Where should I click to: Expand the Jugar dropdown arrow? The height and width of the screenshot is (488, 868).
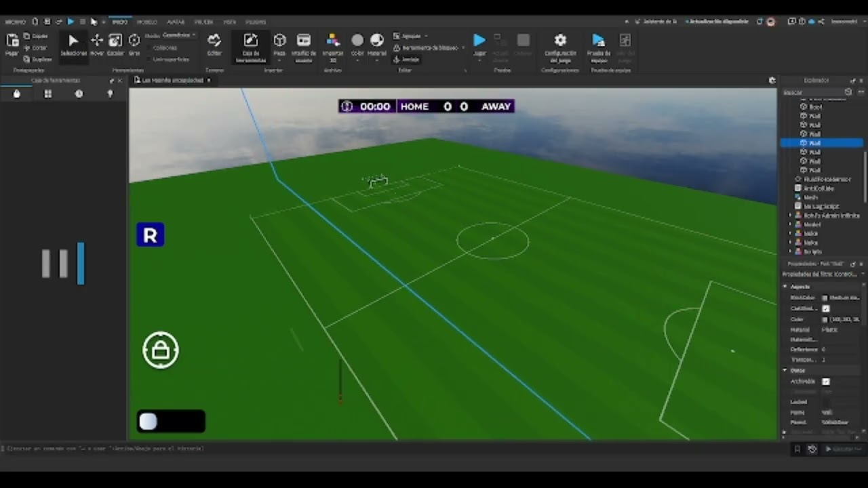[x=479, y=60]
